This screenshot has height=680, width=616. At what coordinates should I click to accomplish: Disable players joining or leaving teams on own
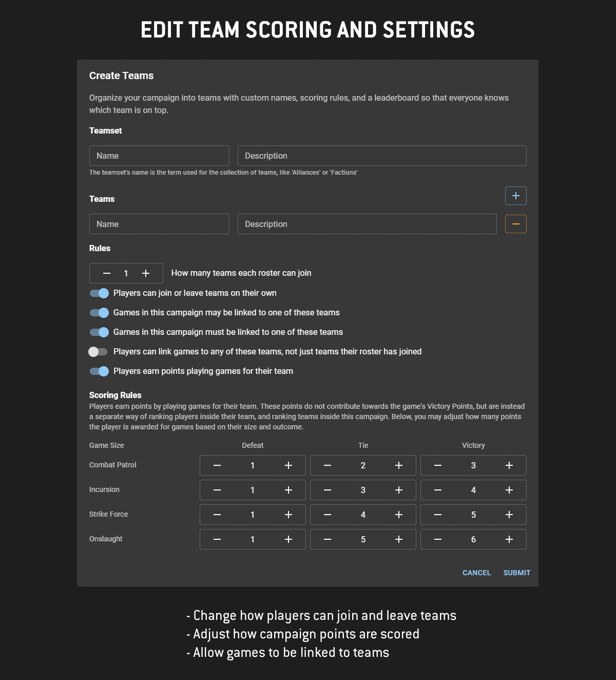99,293
